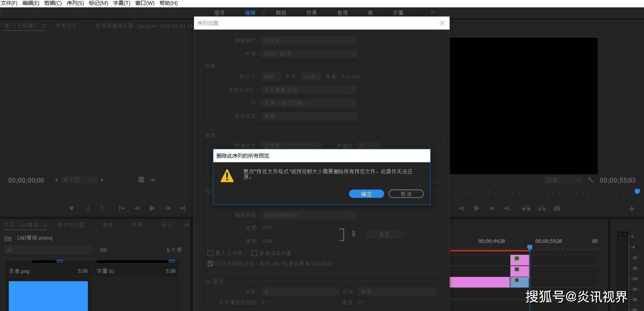This screenshot has width=644, height=311.
Task: Click the search-by-folder icon in the project panel
Action: coord(103,250)
